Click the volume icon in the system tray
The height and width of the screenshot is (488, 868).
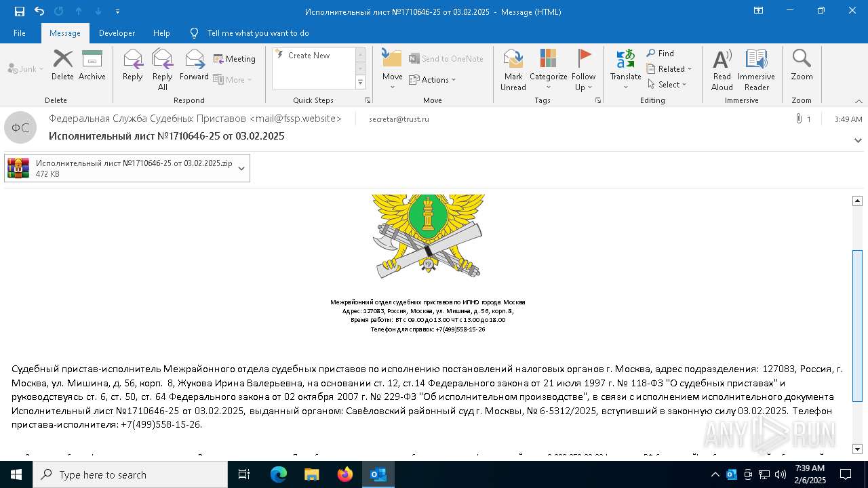[x=780, y=474]
